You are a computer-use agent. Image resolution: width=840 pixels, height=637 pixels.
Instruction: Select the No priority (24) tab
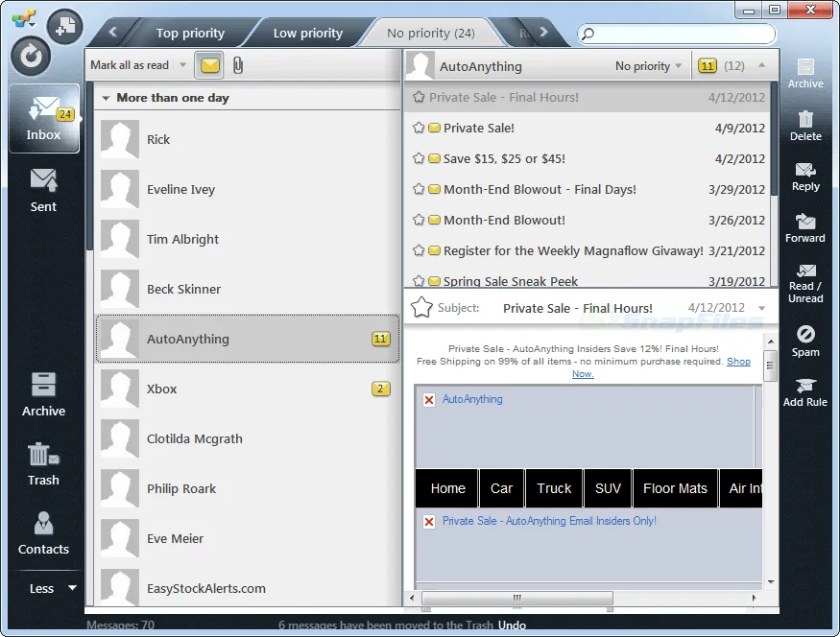(431, 34)
